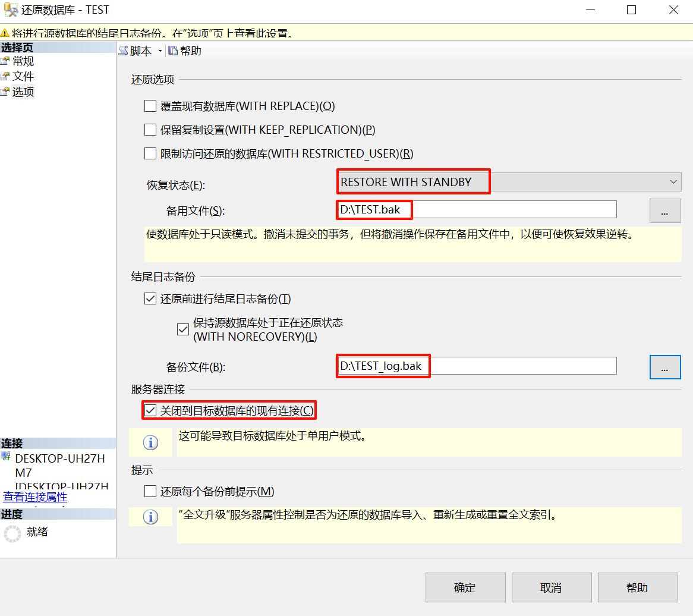Click the D:\TEST_log.bak backup file field

477,366
